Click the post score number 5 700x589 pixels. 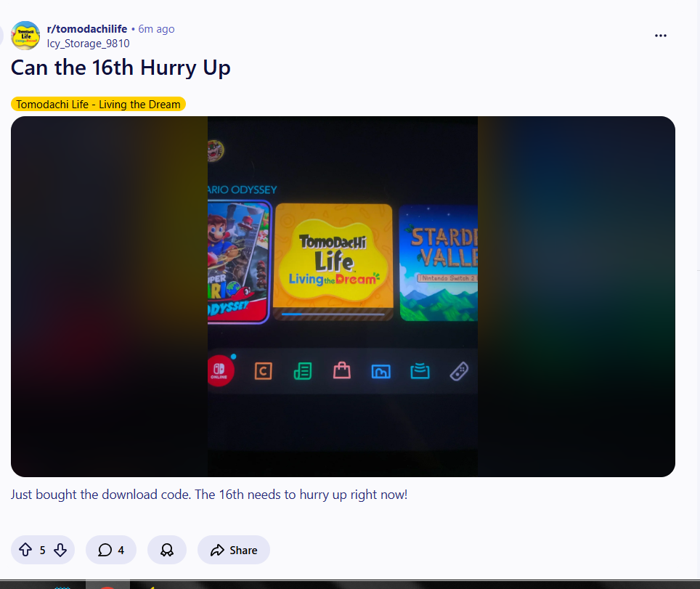(x=42, y=551)
